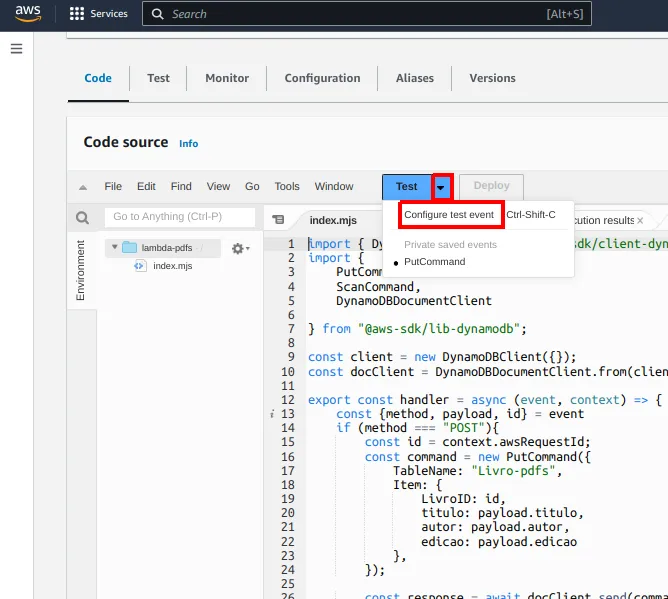Image resolution: width=668 pixels, height=599 pixels.
Task: Switch to the Test tab
Action: coord(158,78)
